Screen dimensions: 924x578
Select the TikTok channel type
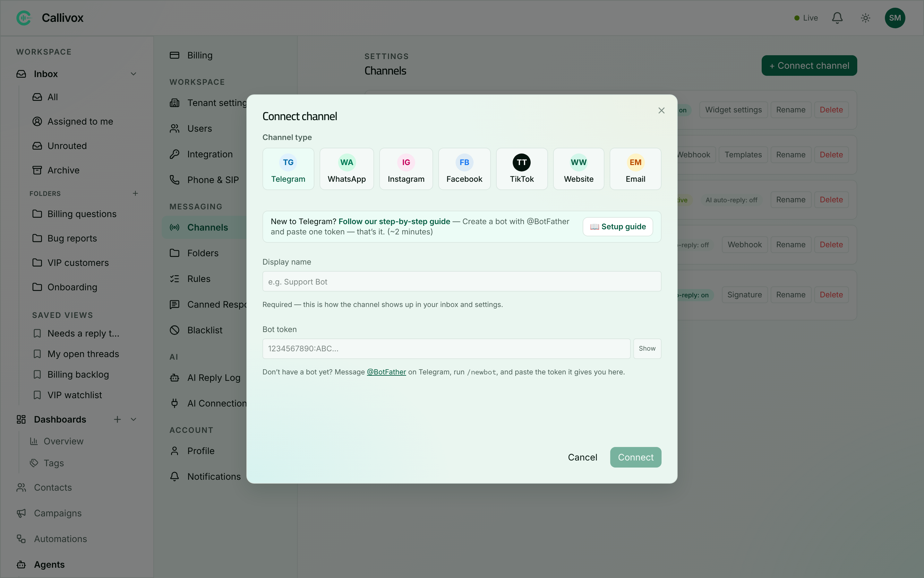coord(522,169)
